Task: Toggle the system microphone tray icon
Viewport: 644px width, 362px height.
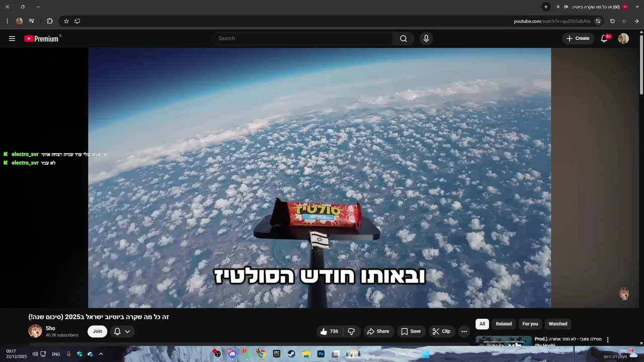Action: tap(68, 354)
